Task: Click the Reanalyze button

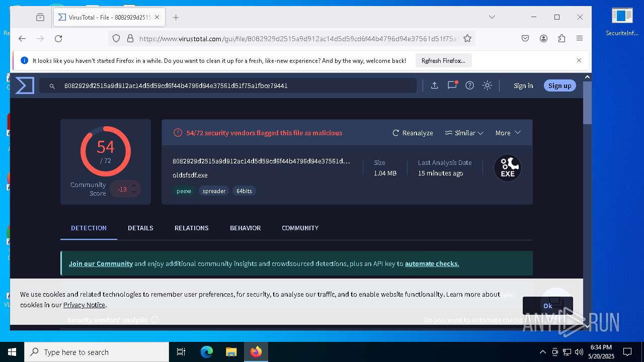Action: point(413,133)
